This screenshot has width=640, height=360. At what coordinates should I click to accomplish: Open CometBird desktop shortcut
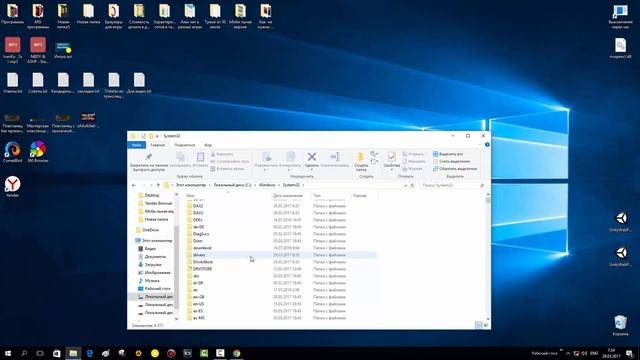pyautogui.click(x=13, y=152)
